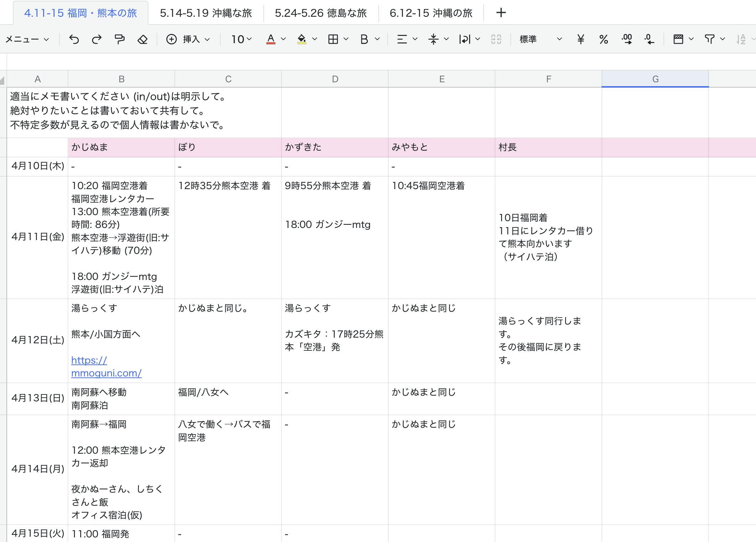Switch to 5.14-5.19 沖縄な旅 tab

pos(206,13)
